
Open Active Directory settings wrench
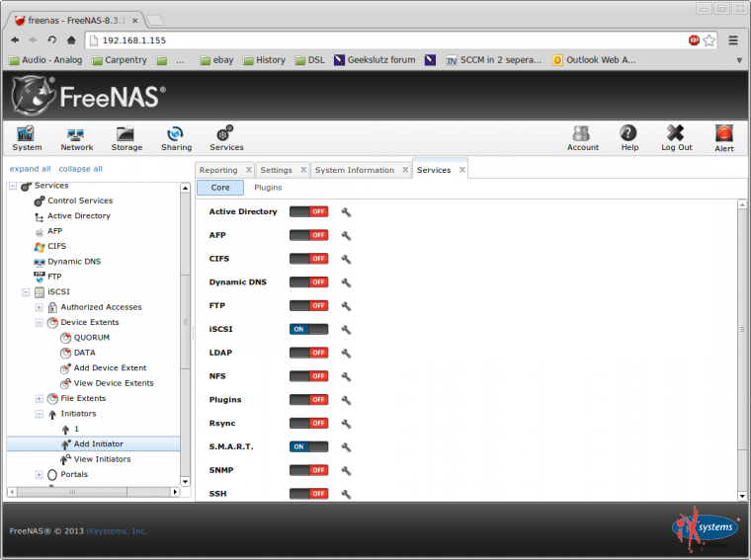coord(346,212)
